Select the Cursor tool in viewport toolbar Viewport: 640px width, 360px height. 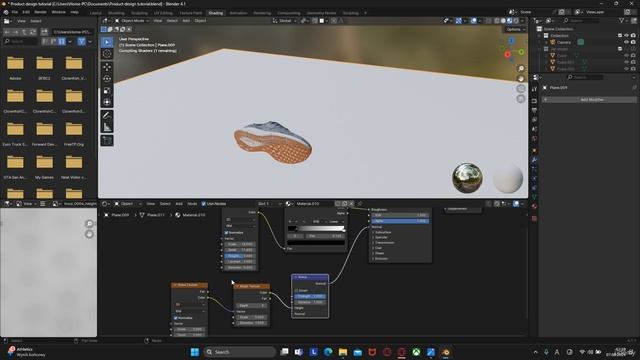[x=107, y=54]
